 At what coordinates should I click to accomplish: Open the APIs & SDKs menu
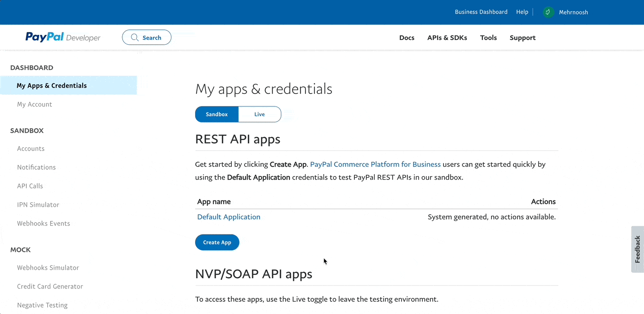[x=447, y=37]
